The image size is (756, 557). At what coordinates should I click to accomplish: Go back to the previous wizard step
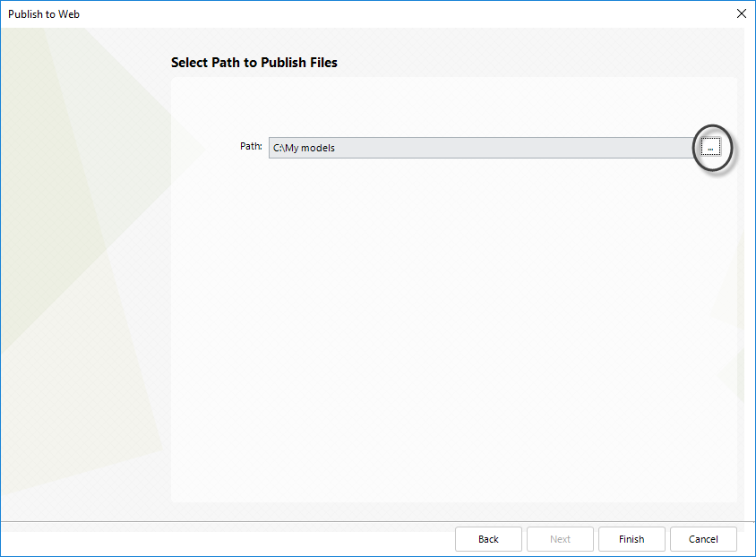(488, 539)
